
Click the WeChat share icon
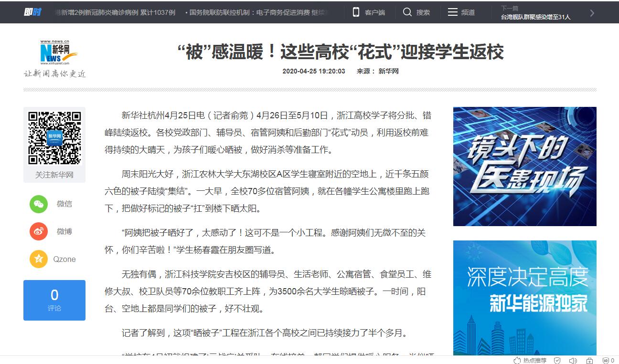[39, 204]
